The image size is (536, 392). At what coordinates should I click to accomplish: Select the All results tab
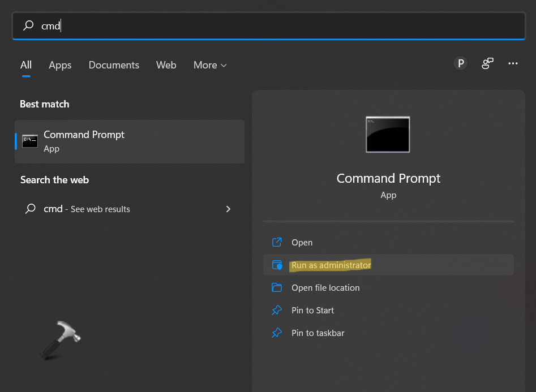26,65
